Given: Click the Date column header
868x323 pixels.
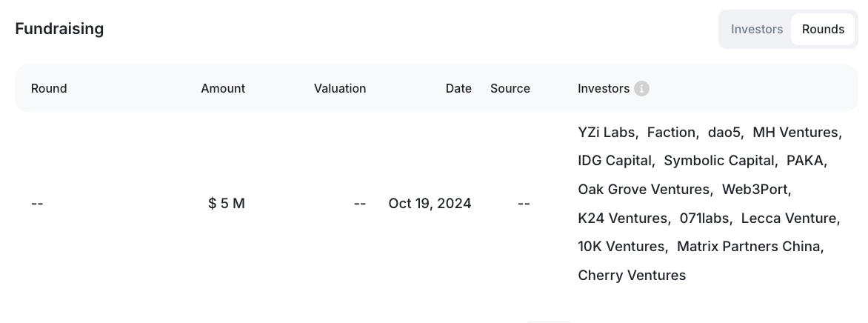Looking at the screenshot, I should point(458,89).
